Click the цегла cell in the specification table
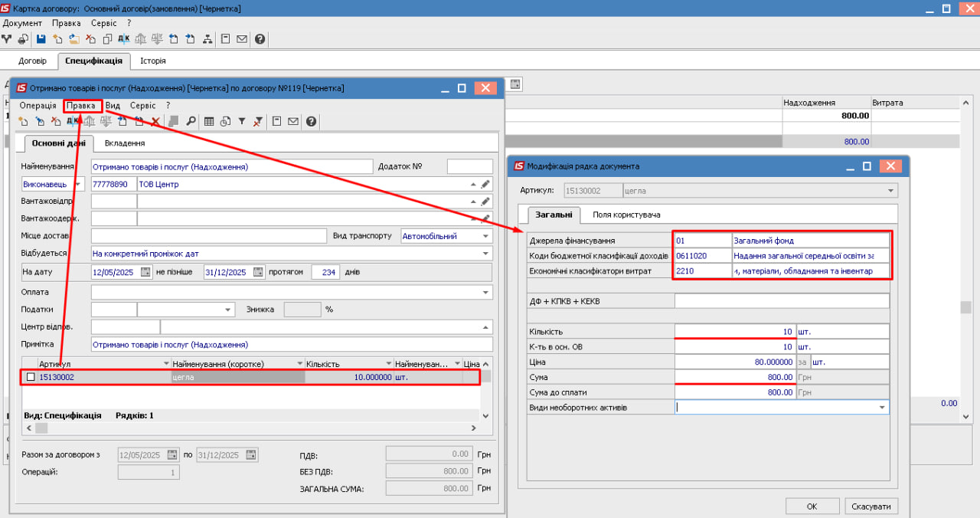Screen dimensions: 980x518 (x=237, y=377)
